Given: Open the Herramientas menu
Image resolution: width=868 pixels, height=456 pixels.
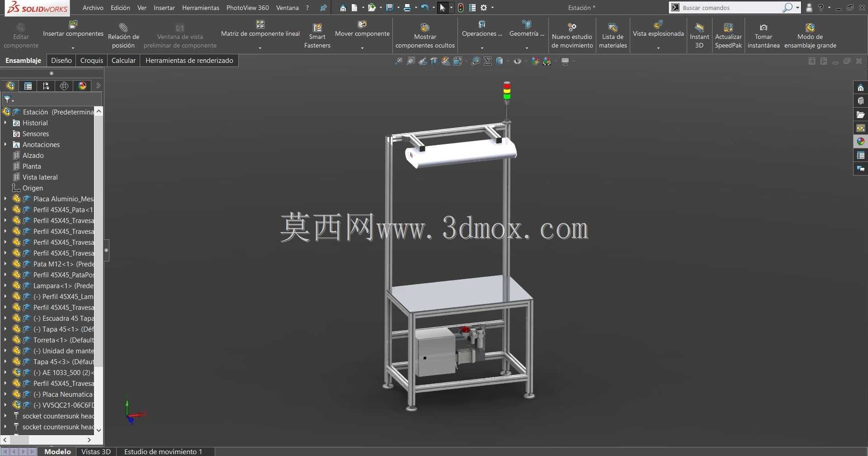Looking at the screenshot, I should (x=201, y=8).
